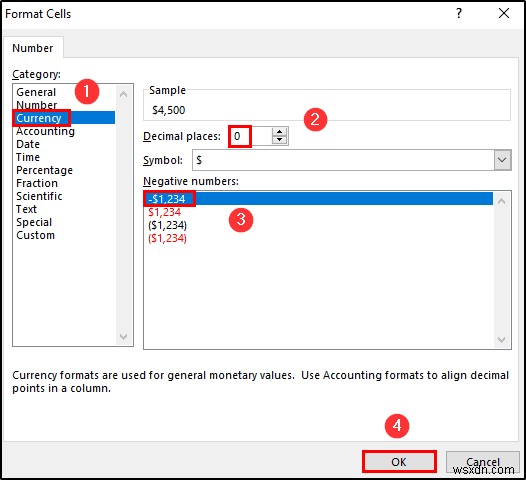
Task: Select Number in Category list
Action: [37, 105]
